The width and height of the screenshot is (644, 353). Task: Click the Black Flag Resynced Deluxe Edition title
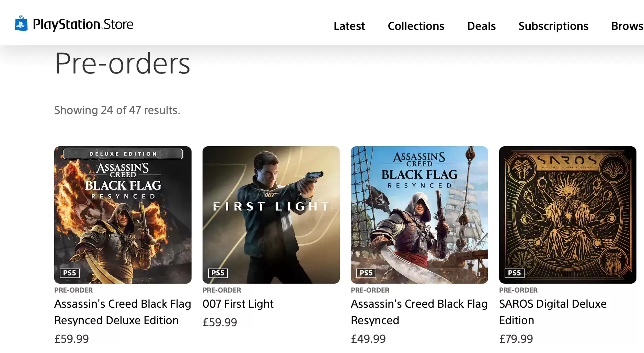click(123, 312)
